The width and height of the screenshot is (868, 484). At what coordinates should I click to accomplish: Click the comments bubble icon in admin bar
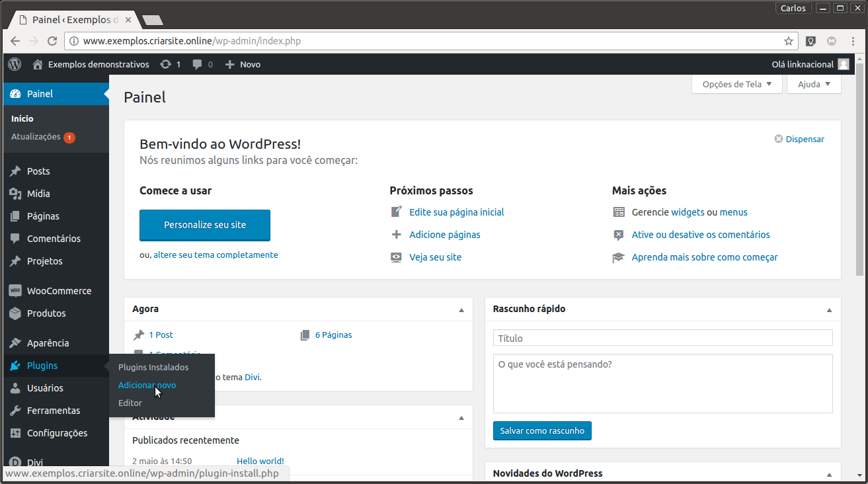(x=198, y=64)
